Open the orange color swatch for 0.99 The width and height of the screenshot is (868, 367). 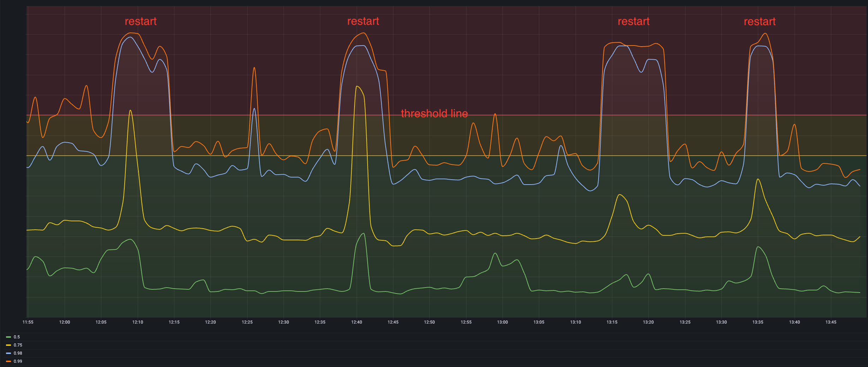[x=8, y=361]
